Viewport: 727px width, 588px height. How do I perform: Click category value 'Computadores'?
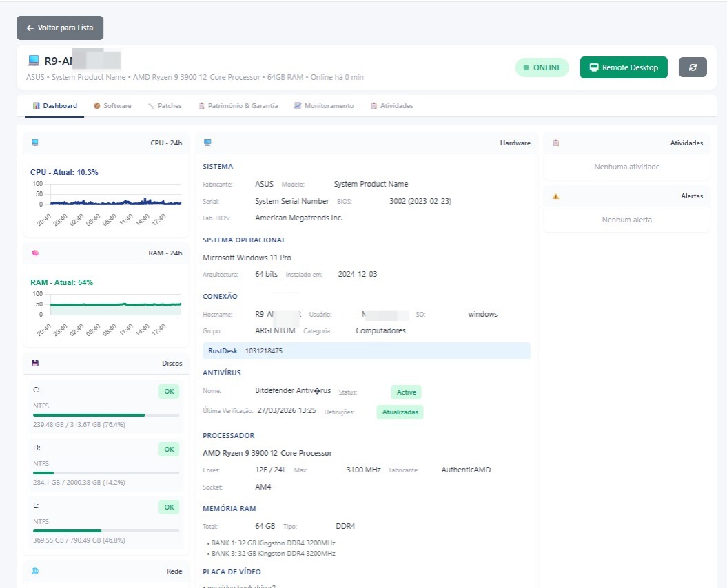click(x=380, y=331)
